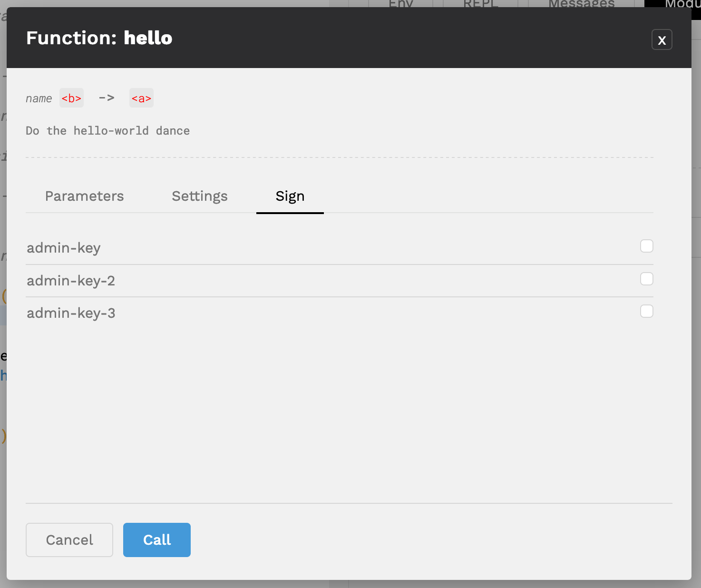This screenshot has height=588, width=701.
Task: Click the admin-key row label
Action: tap(64, 248)
